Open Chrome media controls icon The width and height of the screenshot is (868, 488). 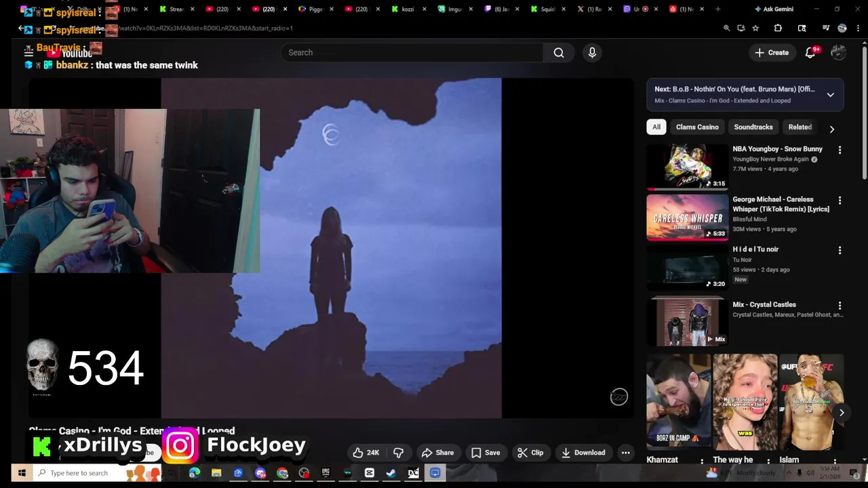[x=825, y=28]
